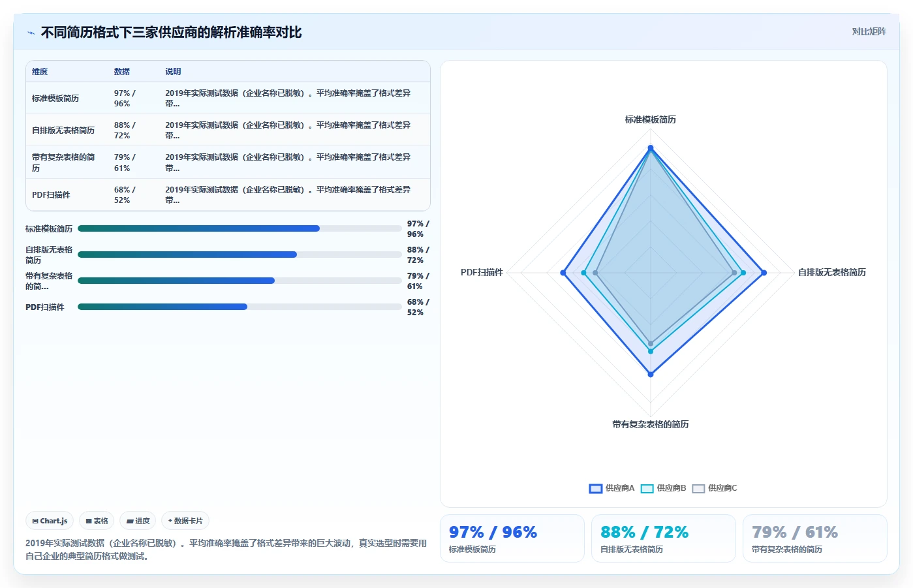The image size is (913, 588).
Task: Select the 进度 tag chip
Action: click(x=138, y=521)
